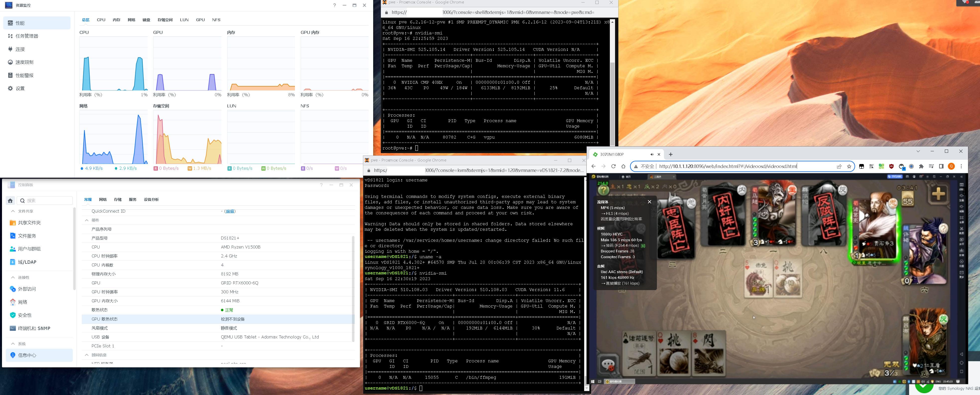Click the 搜索 field in Control Panel
Screen dimensions: 980x395
pos(45,201)
